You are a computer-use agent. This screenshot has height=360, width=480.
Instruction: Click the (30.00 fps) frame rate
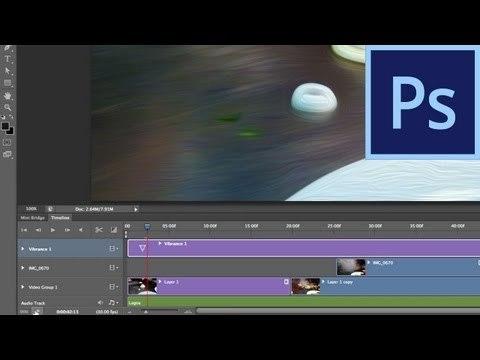(x=107, y=312)
